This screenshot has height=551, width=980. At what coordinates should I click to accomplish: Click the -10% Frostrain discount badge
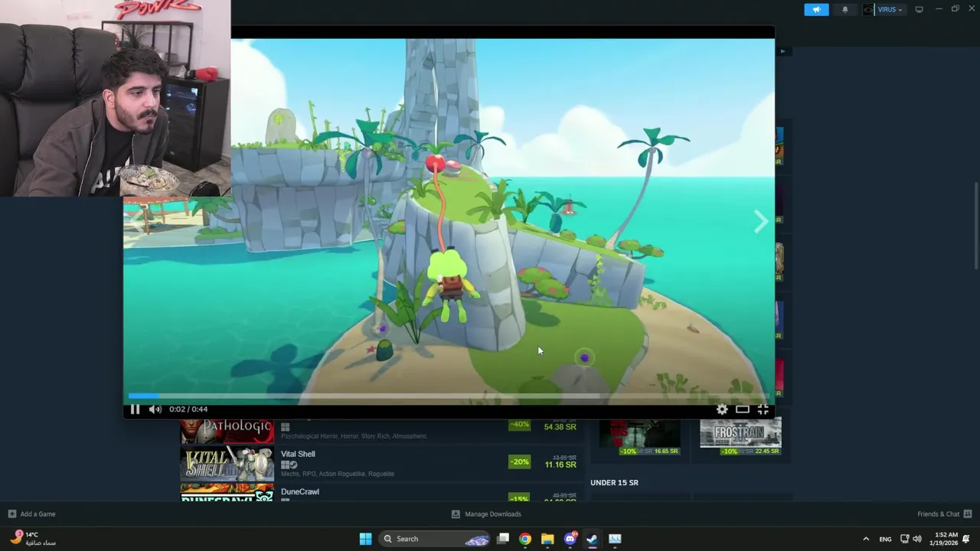coord(729,452)
